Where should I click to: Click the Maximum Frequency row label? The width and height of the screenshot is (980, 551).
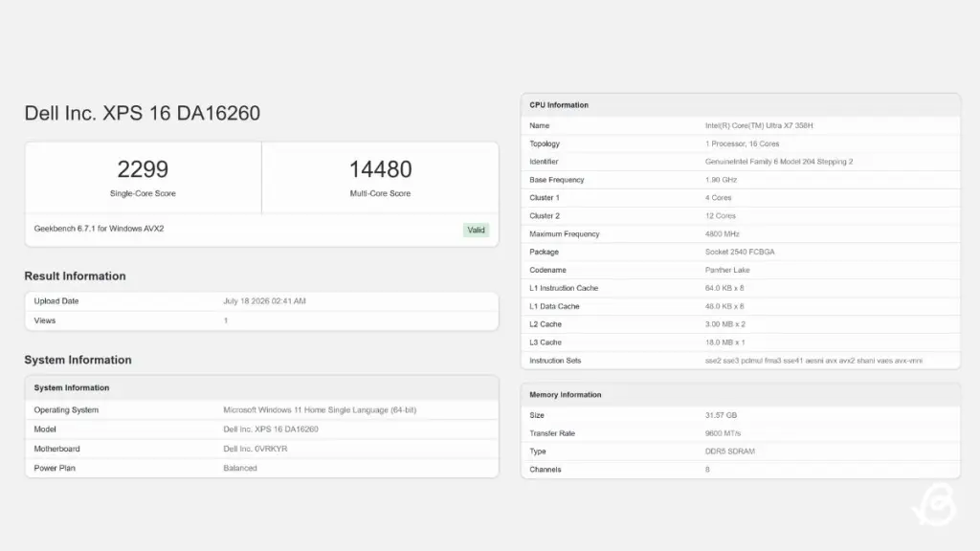565,234
